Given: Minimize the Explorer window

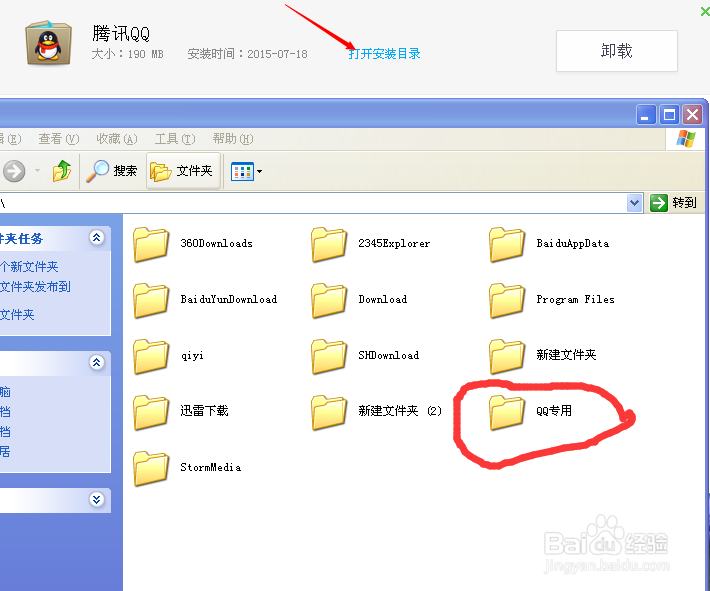Looking at the screenshot, I should coord(646,114).
